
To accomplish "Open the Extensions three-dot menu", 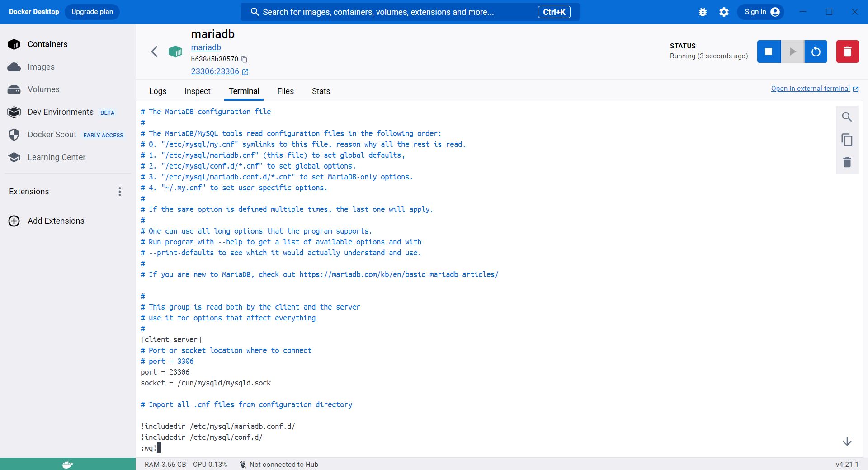I will coord(120,192).
